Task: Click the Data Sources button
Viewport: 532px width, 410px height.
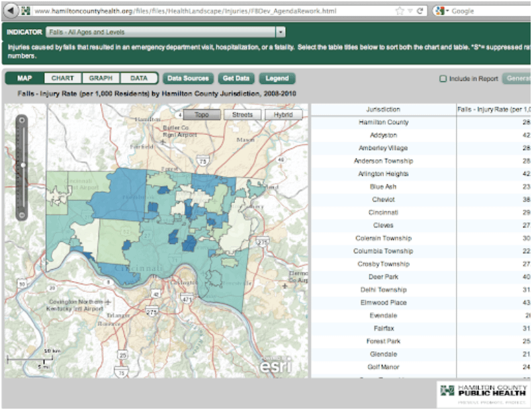Action: coord(188,78)
